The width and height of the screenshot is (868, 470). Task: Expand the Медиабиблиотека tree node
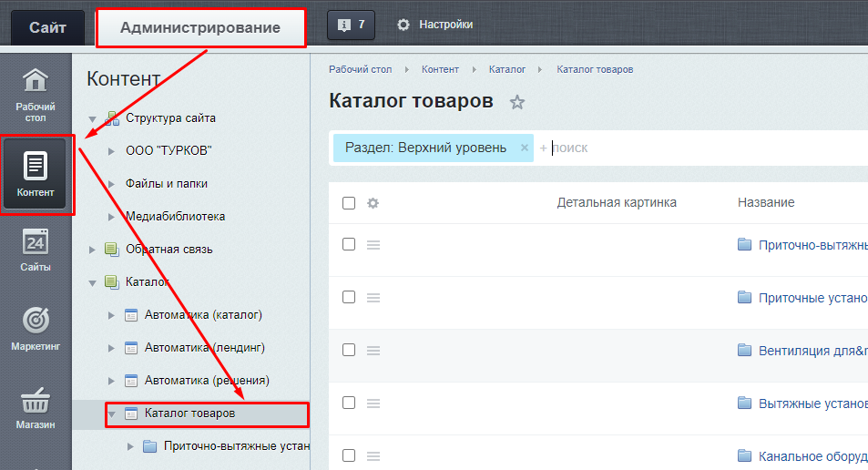111,217
